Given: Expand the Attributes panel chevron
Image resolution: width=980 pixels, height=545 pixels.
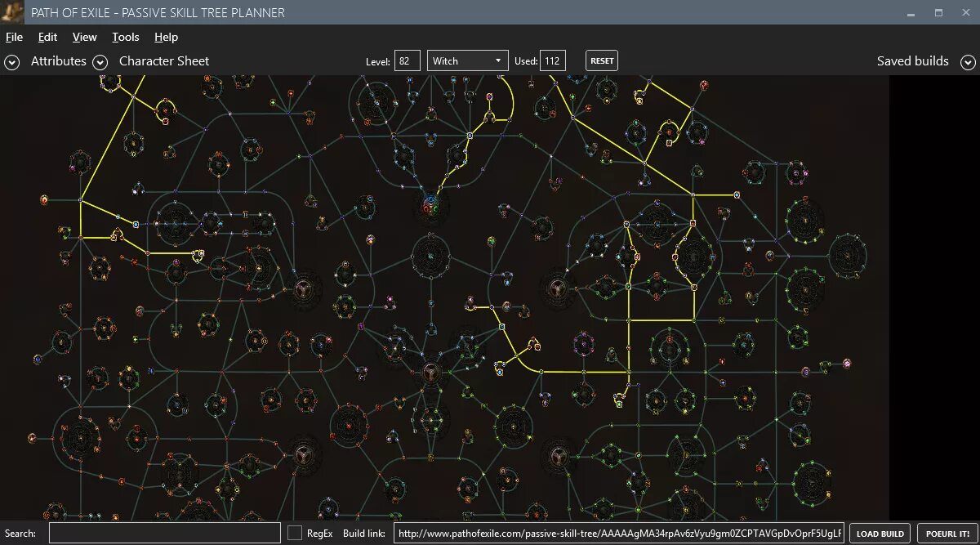Looking at the screenshot, I should [x=11, y=62].
